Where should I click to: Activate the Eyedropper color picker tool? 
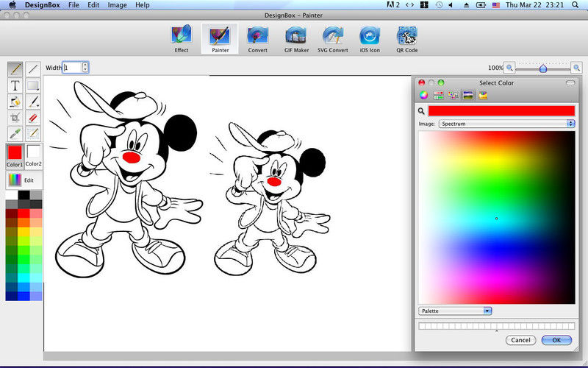point(15,133)
